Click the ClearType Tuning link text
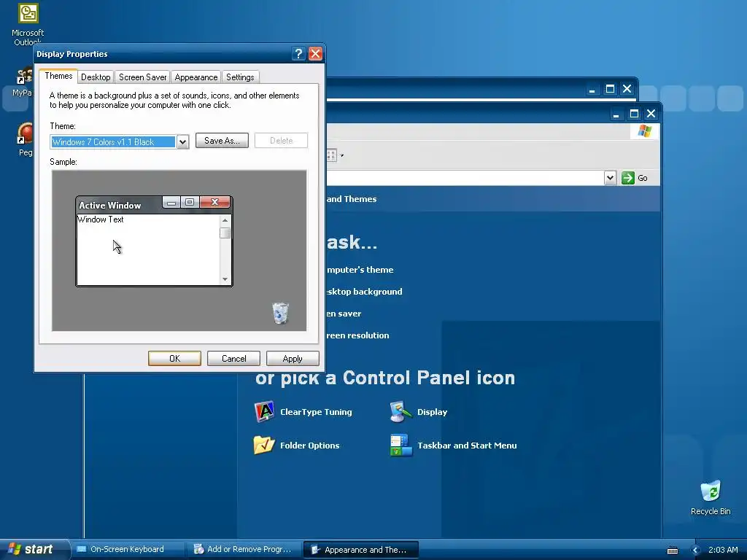747x560 pixels. [316, 412]
